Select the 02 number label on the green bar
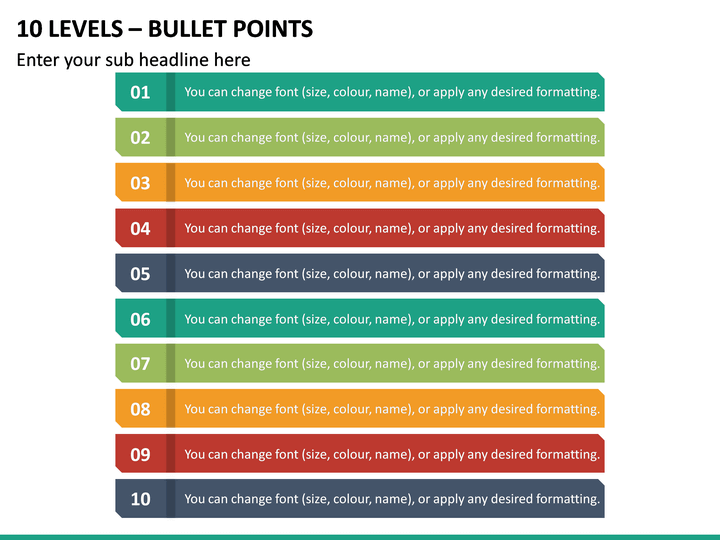The width and height of the screenshot is (720, 540). (140, 137)
